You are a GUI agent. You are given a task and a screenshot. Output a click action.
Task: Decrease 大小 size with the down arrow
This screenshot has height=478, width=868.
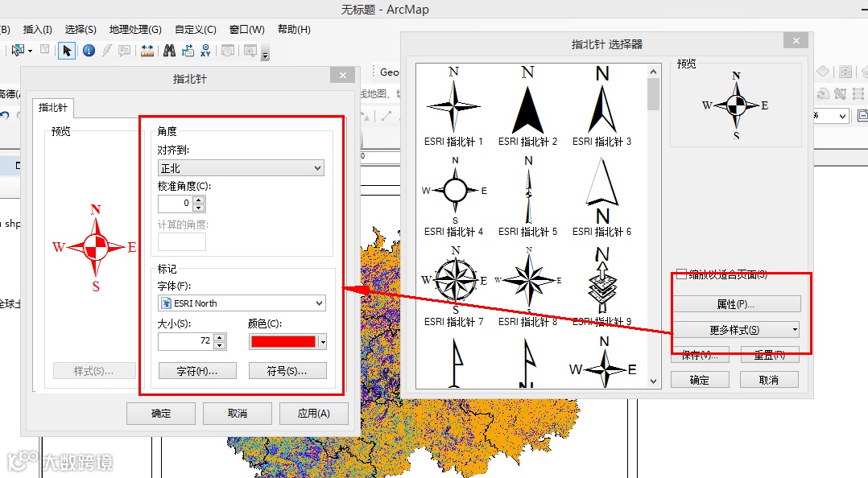220,346
